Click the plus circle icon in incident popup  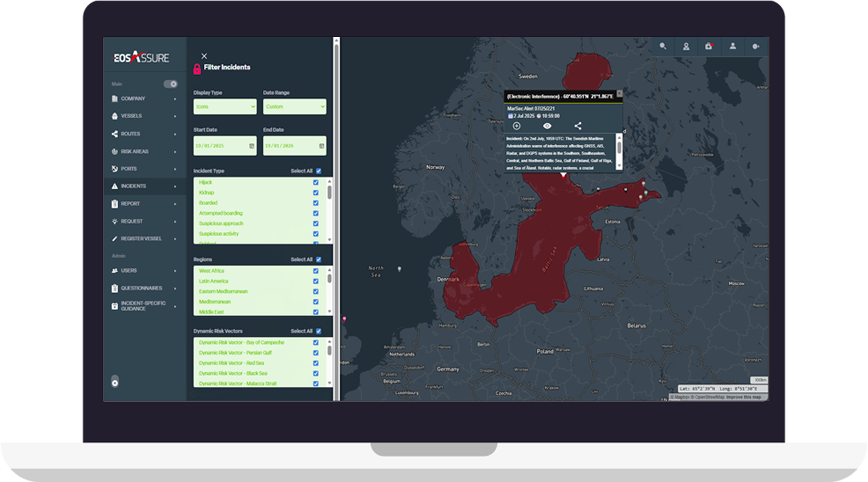pyautogui.click(x=517, y=126)
